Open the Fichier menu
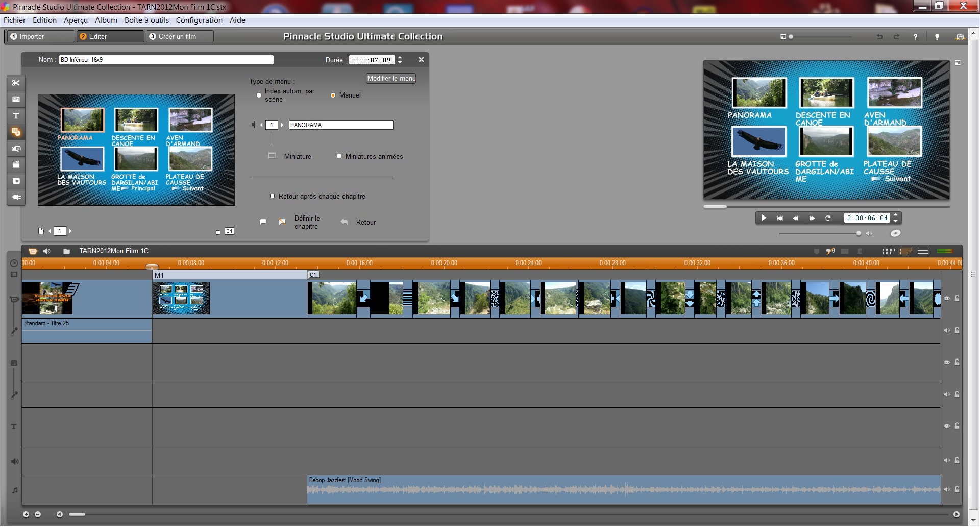 pos(14,20)
